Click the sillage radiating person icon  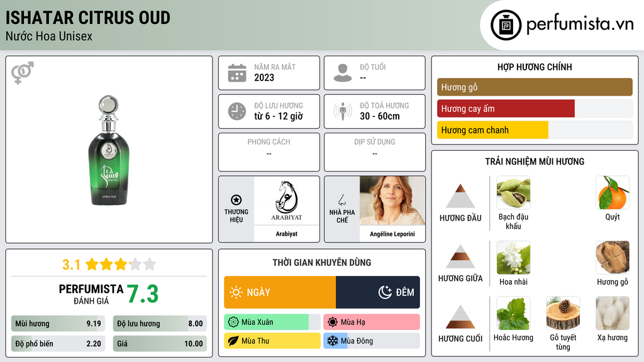343,111
